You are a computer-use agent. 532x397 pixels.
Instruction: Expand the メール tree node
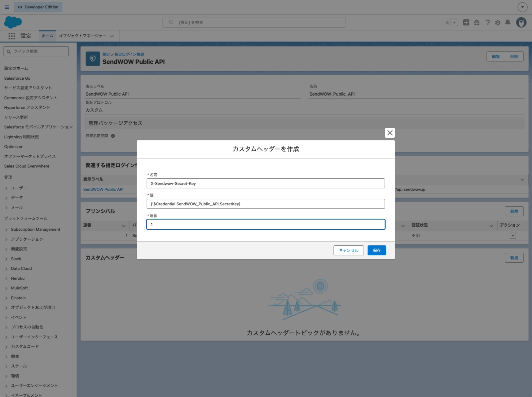pyautogui.click(x=6, y=207)
